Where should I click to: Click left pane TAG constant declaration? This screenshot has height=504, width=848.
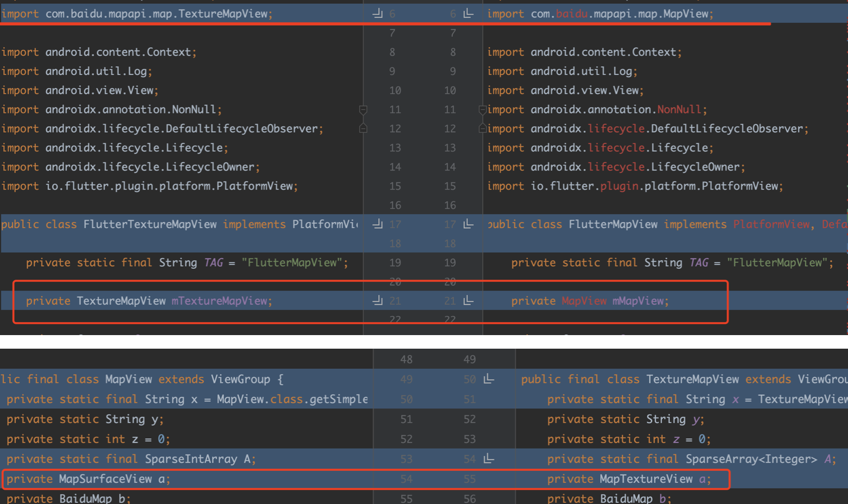pyautogui.click(x=187, y=263)
